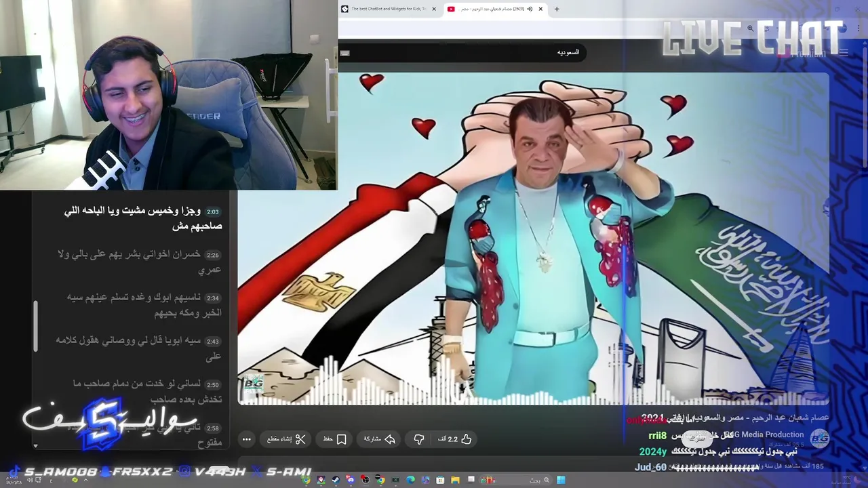Like the YouTube video (2.2K thumbs up)
The width and height of the screenshot is (868, 488).
coord(455,439)
